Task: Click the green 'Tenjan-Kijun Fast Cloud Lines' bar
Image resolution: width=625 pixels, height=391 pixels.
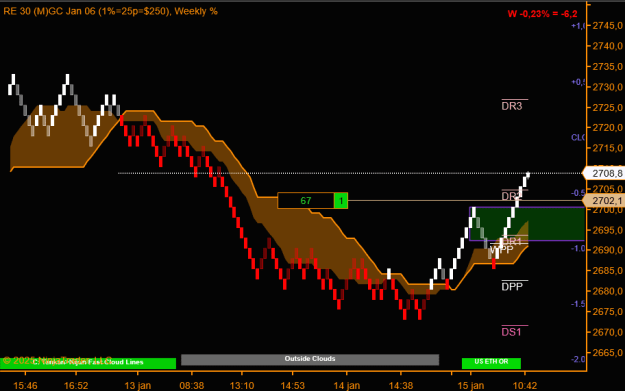Action: point(88,363)
